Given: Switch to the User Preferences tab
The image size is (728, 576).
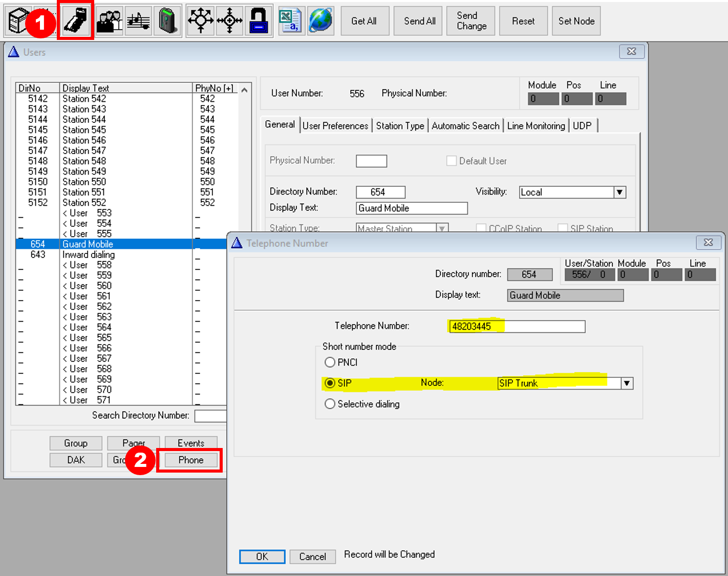Looking at the screenshot, I should click(335, 126).
